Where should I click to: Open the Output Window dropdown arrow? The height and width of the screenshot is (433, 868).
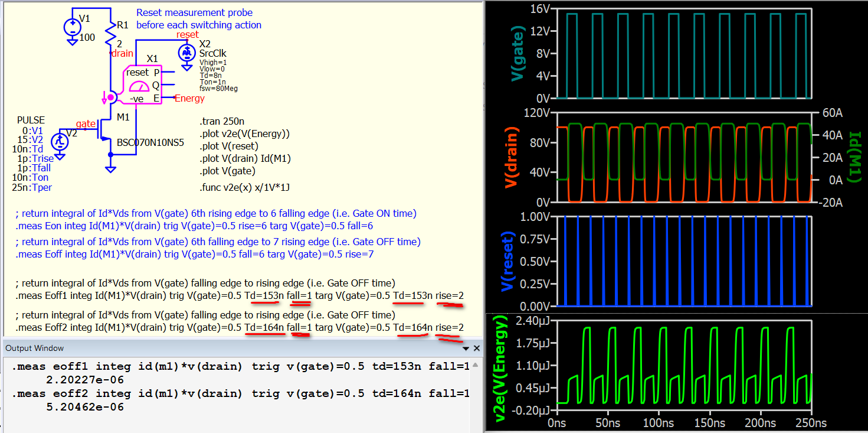point(464,349)
